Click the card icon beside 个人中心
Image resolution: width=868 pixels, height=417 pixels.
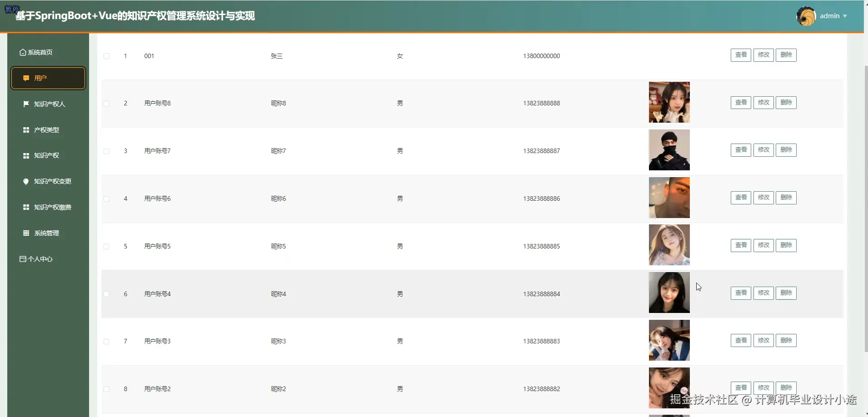coord(23,259)
